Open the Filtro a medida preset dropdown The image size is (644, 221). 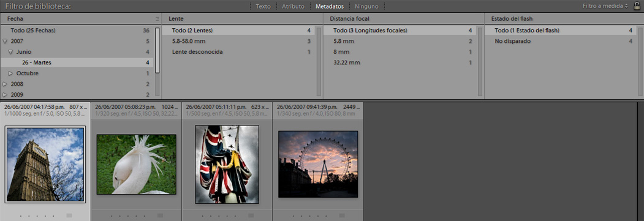point(605,6)
